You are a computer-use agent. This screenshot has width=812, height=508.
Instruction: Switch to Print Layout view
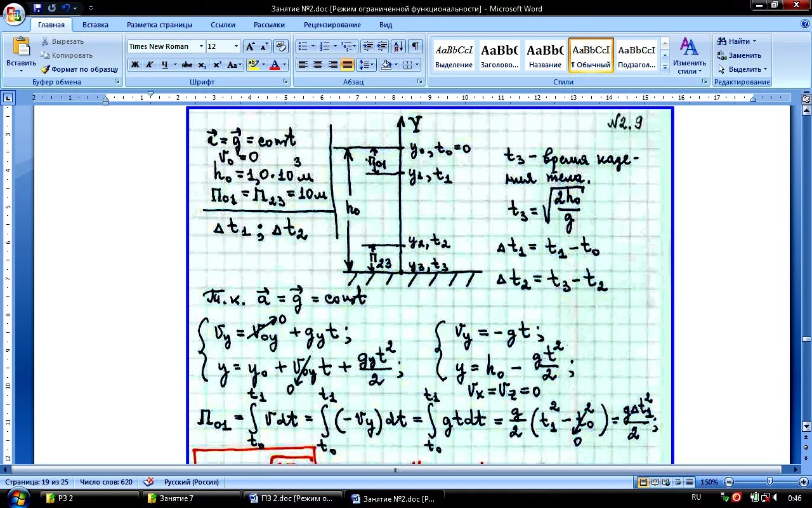point(643,482)
